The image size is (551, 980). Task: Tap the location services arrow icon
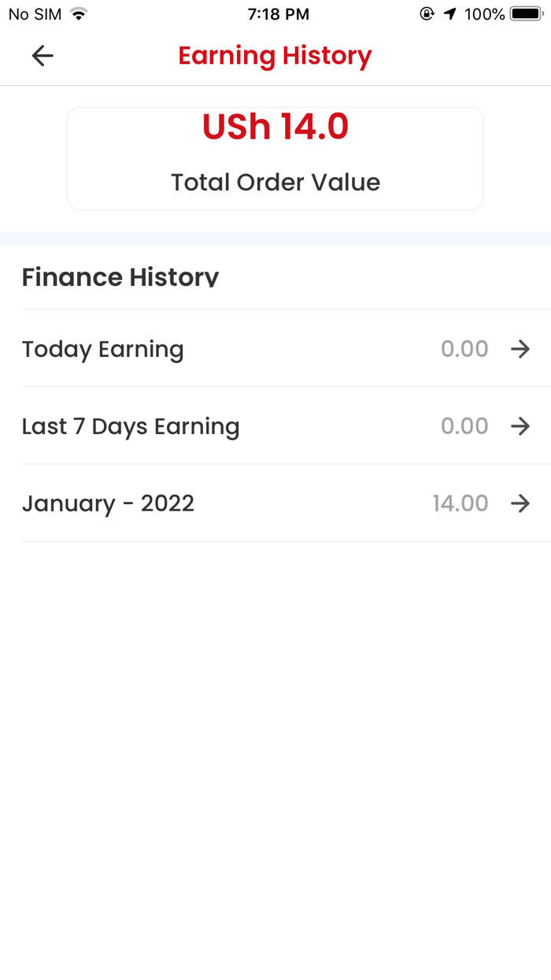pos(450,14)
